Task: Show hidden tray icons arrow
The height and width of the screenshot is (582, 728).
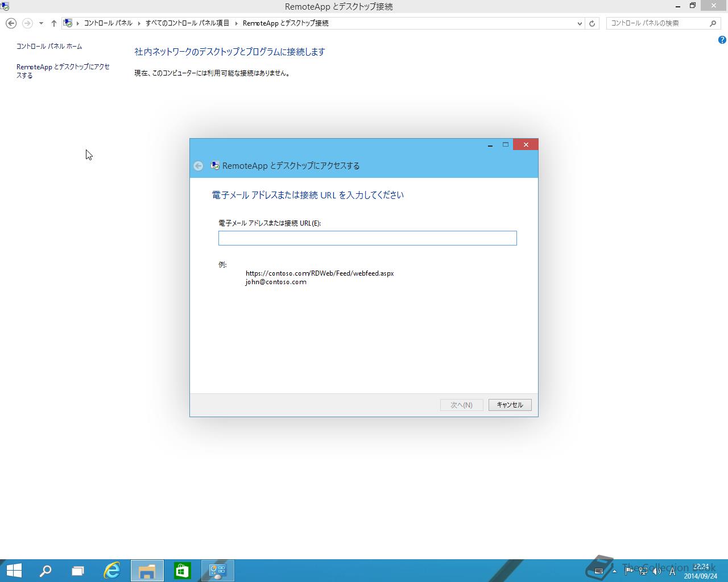Action: tap(614, 571)
